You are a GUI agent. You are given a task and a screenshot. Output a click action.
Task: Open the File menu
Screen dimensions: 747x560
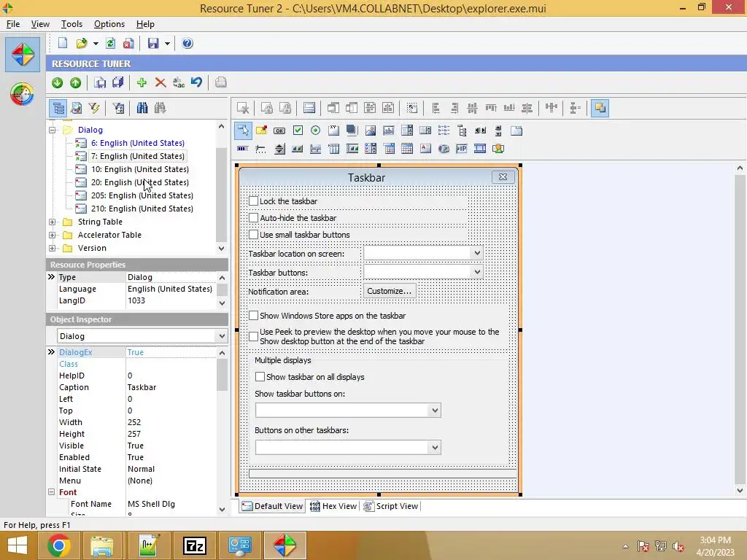pyautogui.click(x=13, y=24)
